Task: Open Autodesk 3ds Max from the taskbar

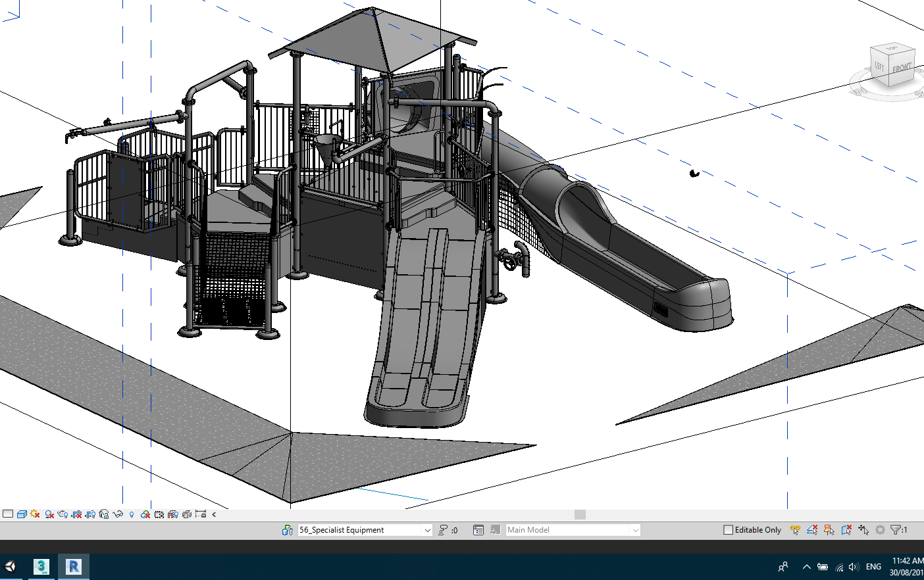Action: pyautogui.click(x=41, y=566)
